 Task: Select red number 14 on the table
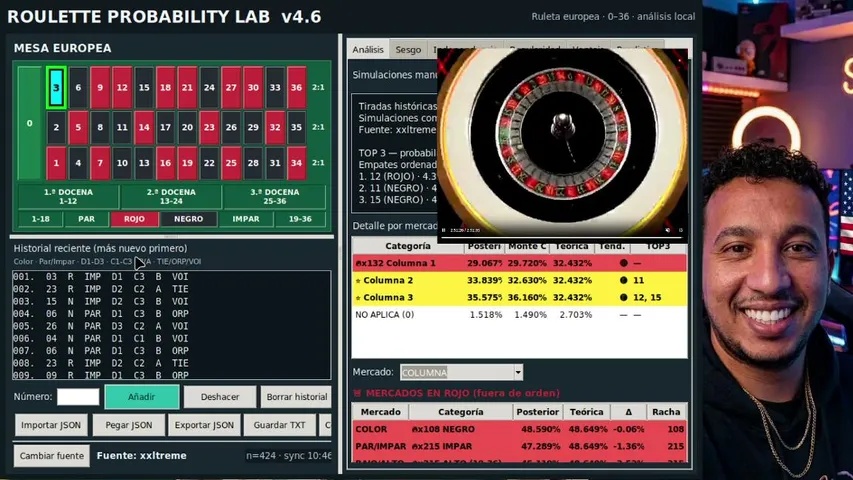click(x=144, y=127)
